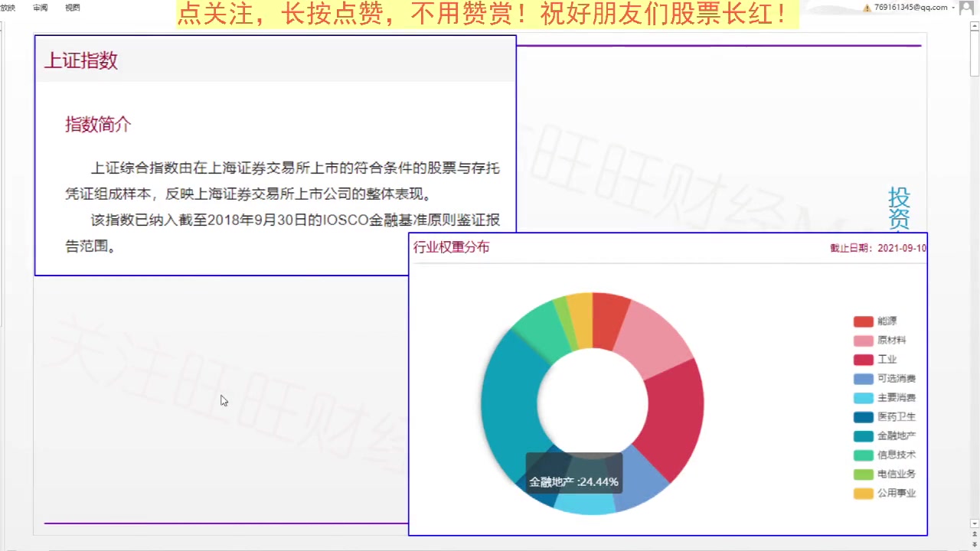Click the 截止日期：2021-09-10 date text

[878, 248]
